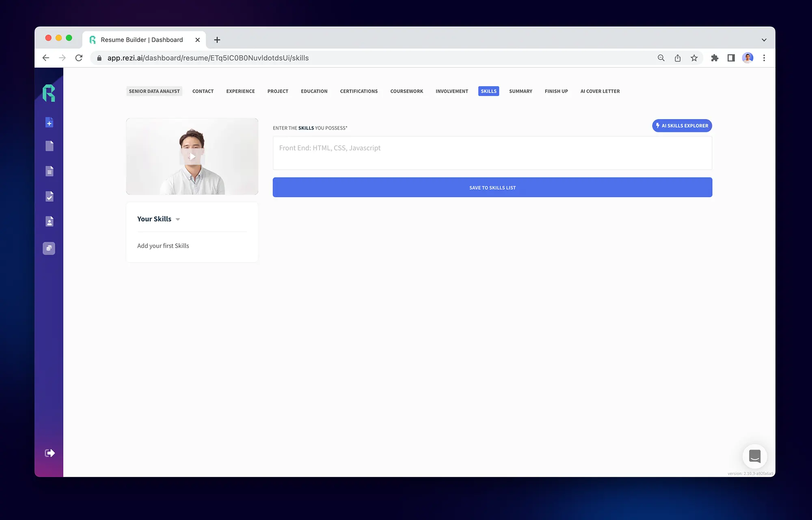Switch to the Education section
The image size is (812, 520).
click(x=314, y=91)
